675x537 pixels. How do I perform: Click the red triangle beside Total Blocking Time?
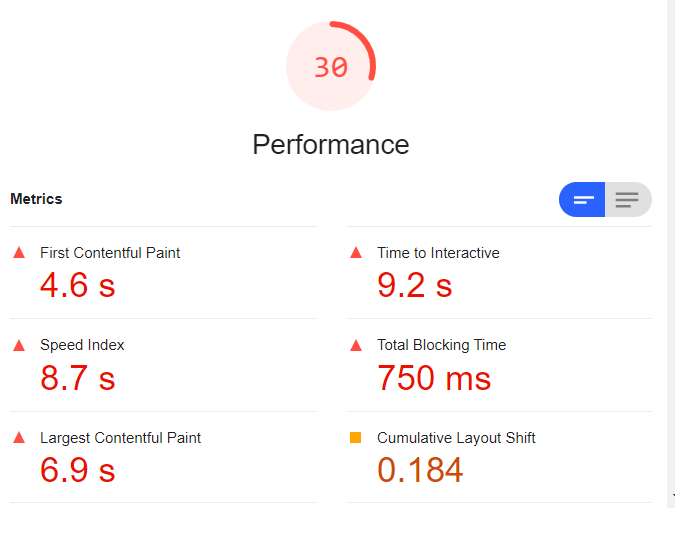pyautogui.click(x=356, y=345)
